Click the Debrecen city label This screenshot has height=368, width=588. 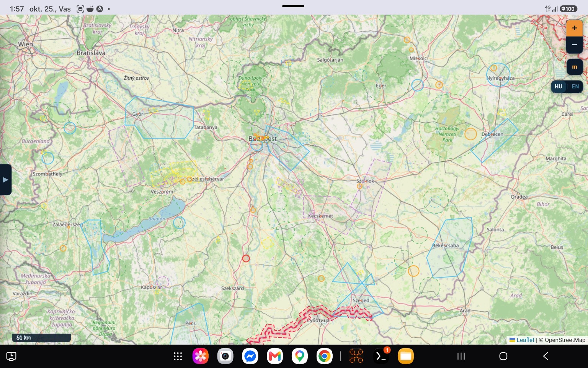click(492, 134)
